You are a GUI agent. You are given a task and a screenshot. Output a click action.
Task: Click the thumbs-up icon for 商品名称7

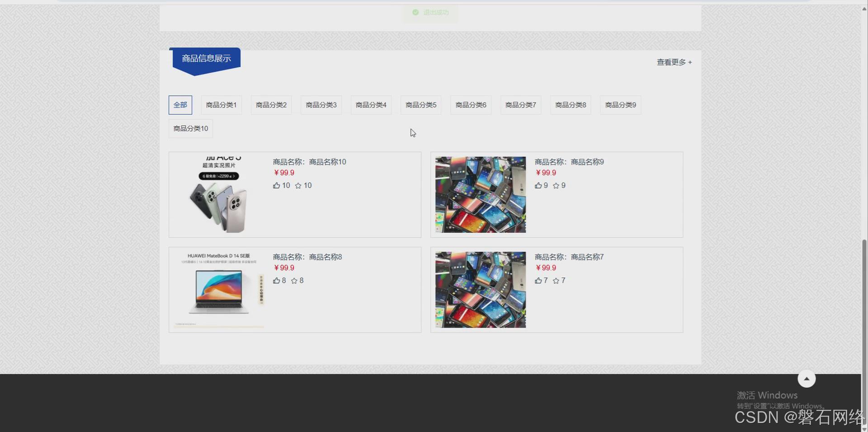coord(538,281)
